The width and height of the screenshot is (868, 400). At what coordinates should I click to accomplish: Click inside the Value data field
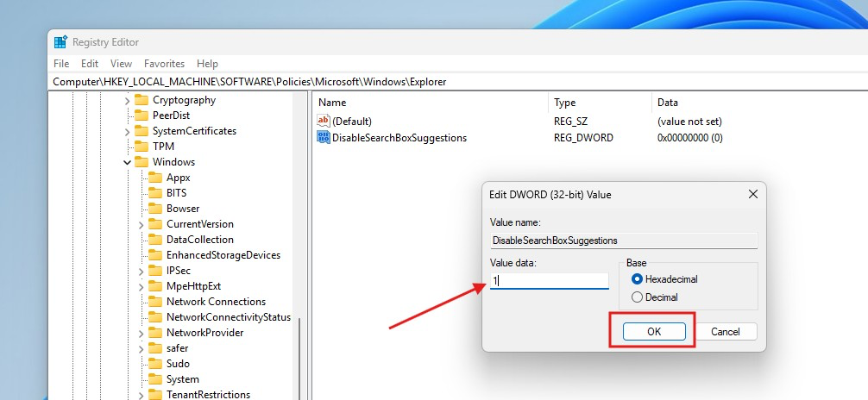point(549,281)
